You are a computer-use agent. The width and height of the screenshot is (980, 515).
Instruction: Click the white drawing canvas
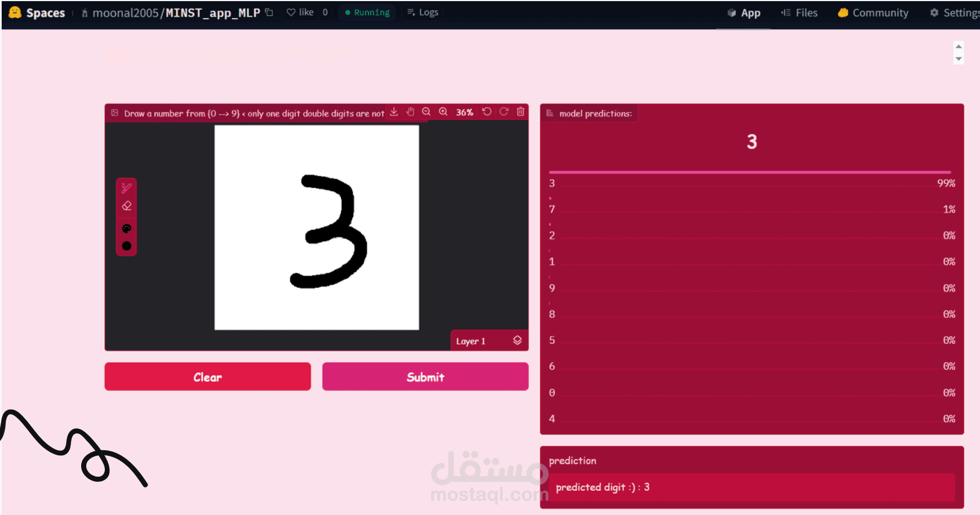317,227
